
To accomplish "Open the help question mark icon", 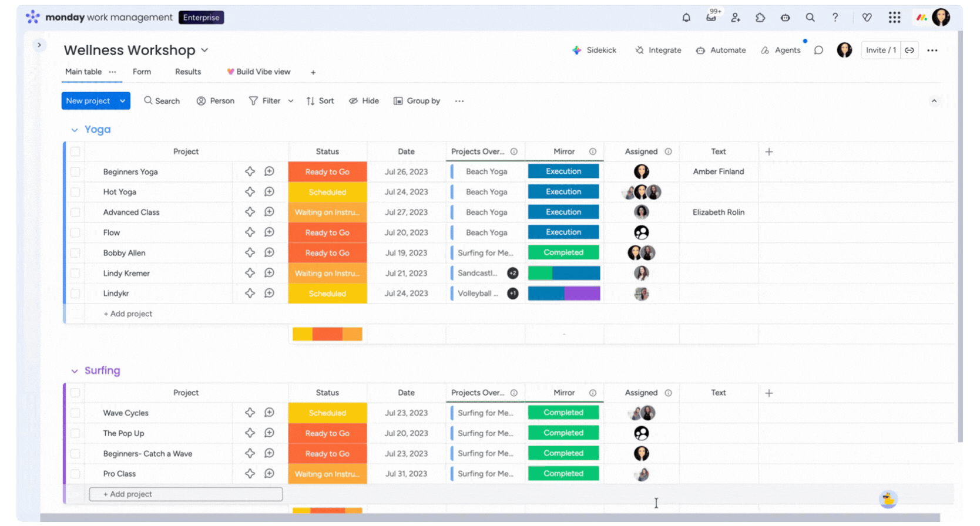I will click(835, 18).
